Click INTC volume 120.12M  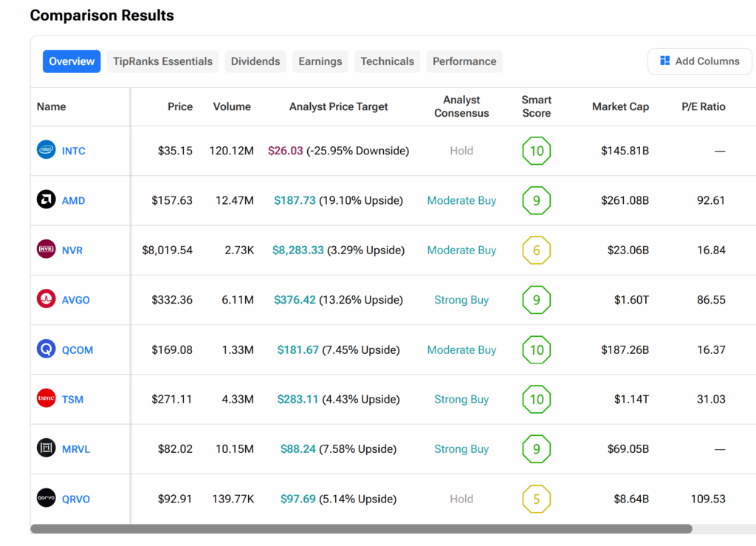tap(231, 151)
